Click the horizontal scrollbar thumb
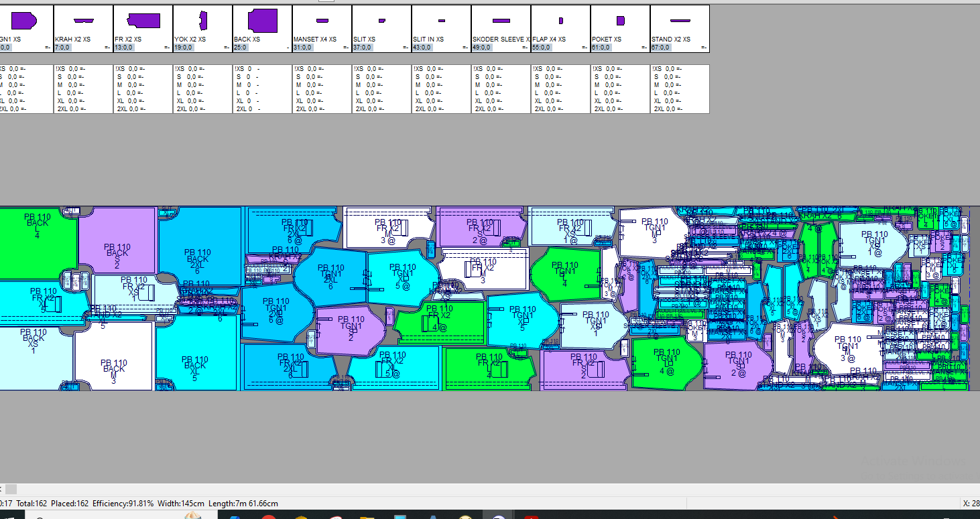Image resolution: width=980 pixels, height=519 pixels. click(11, 489)
